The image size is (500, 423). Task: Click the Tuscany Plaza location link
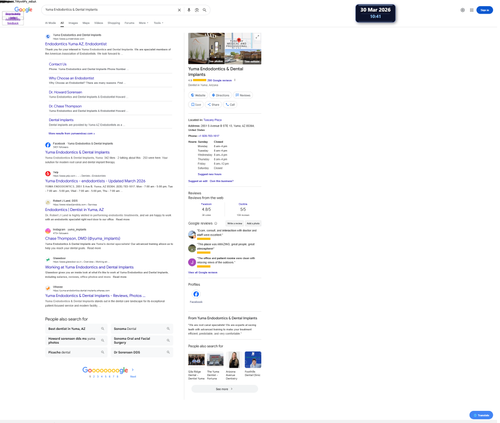[213, 120]
